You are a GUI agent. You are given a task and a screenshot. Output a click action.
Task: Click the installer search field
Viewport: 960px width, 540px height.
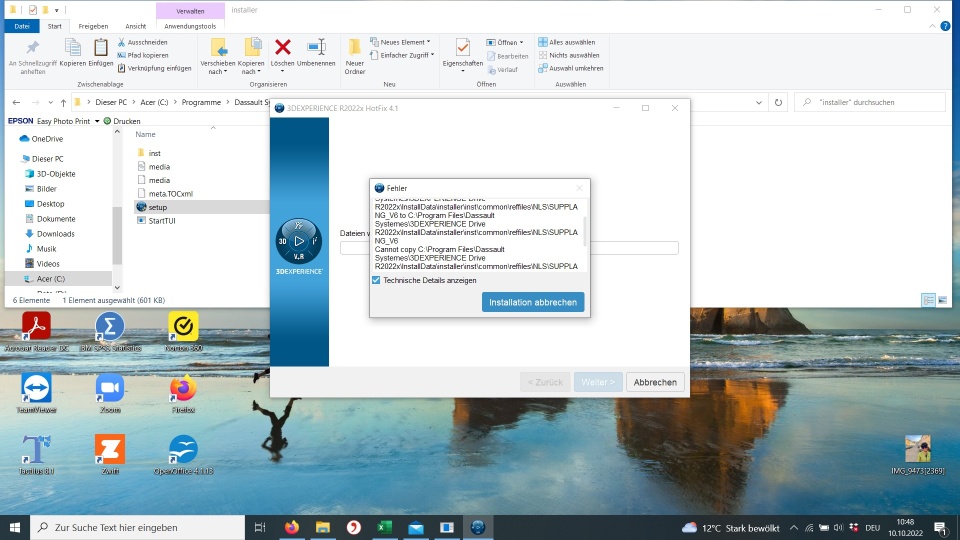pos(869,102)
